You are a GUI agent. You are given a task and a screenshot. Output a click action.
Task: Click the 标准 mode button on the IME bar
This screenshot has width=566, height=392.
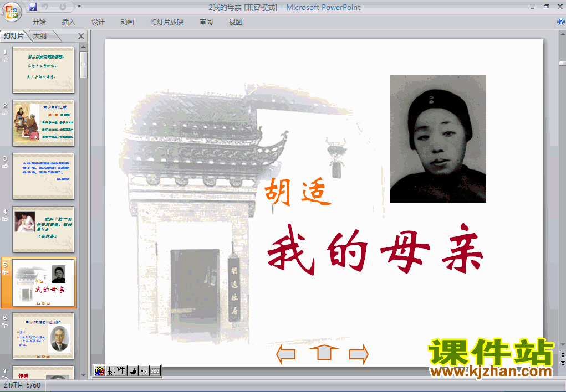pyautogui.click(x=116, y=371)
